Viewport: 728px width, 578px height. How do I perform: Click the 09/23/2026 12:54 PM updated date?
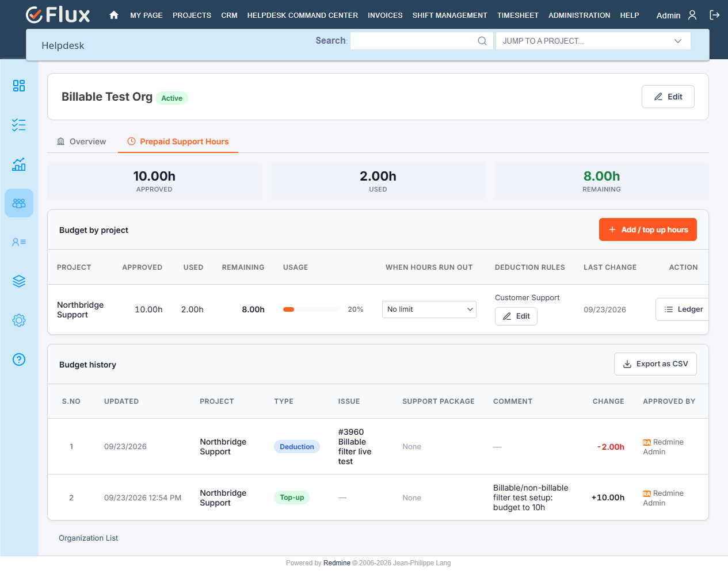[143, 498]
